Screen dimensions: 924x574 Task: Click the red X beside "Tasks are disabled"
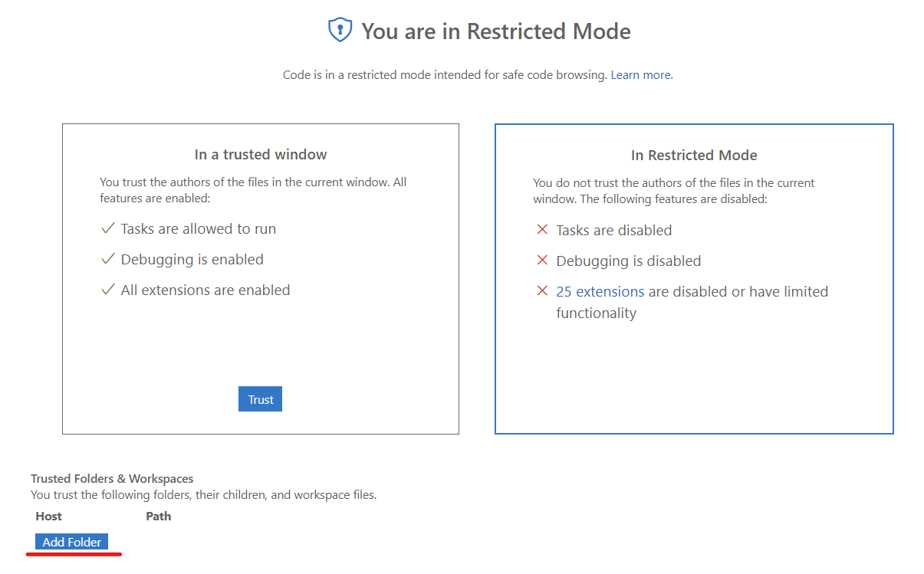click(x=542, y=230)
